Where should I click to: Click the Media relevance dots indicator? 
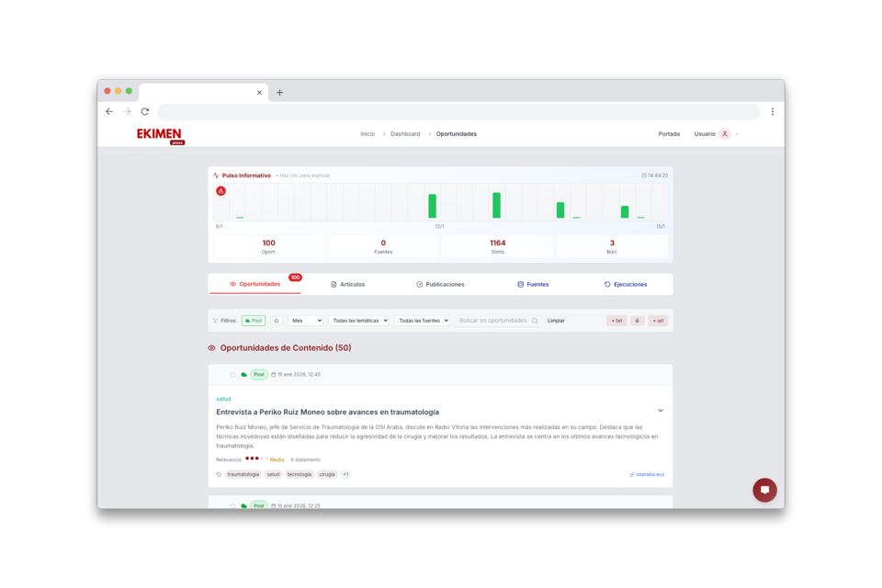coord(250,458)
